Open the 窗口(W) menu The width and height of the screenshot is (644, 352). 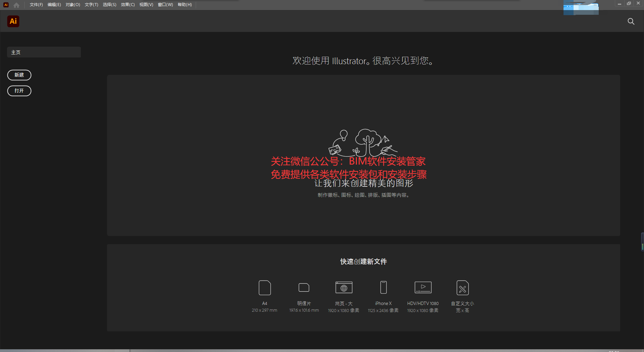point(165,5)
